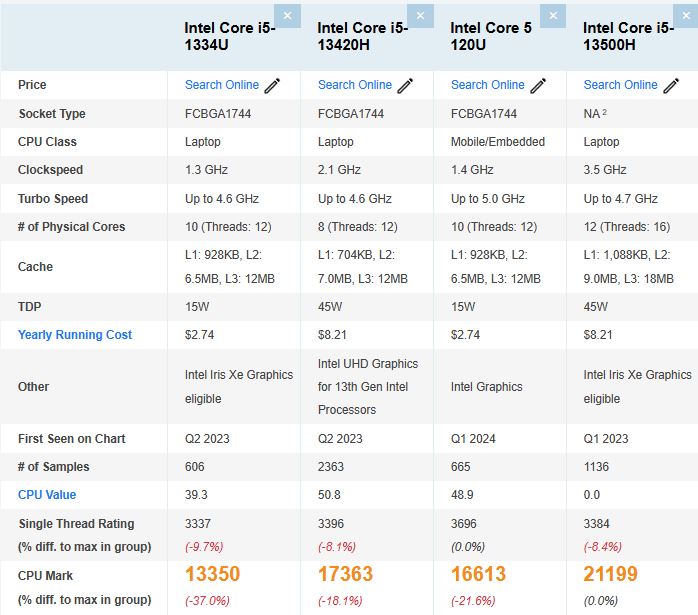The width and height of the screenshot is (698, 615).
Task: Close the Intel Core i5-13420H column
Action: pos(421,16)
